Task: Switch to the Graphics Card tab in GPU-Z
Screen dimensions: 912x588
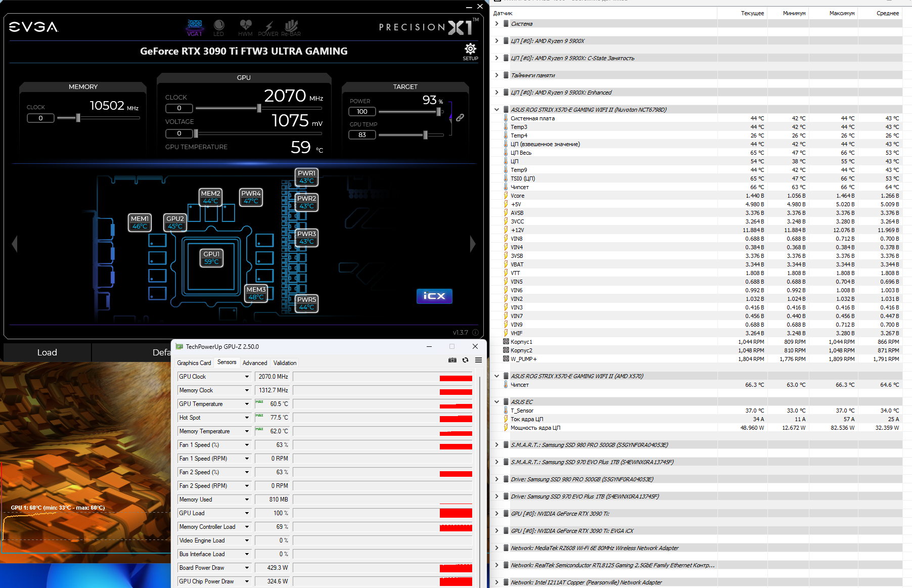Action: point(194,363)
